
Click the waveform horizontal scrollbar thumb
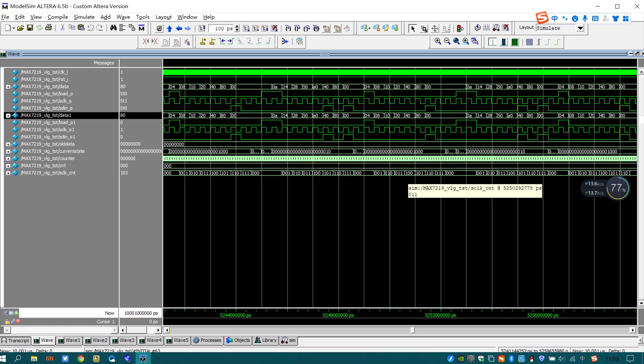pos(412,330)
